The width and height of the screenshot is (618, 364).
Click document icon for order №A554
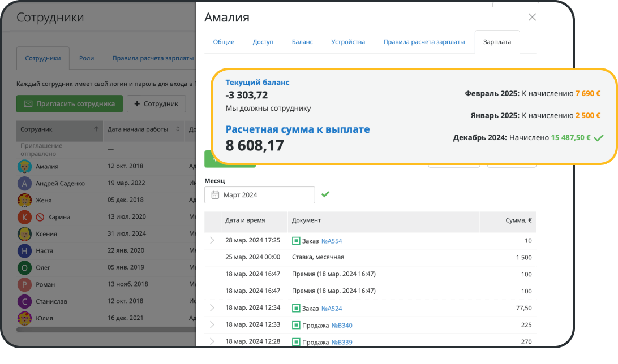pos(296,241)
